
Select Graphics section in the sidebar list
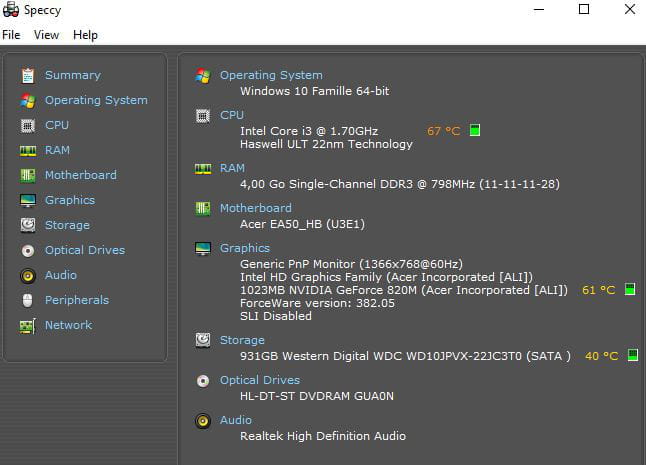point(70,200)
